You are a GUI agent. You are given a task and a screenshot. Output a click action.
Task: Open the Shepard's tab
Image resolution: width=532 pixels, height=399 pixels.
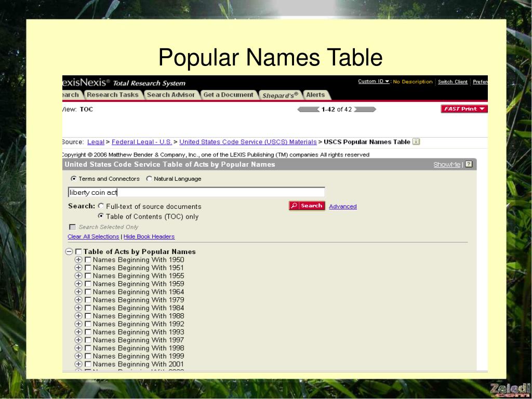[x=281, y=95]
